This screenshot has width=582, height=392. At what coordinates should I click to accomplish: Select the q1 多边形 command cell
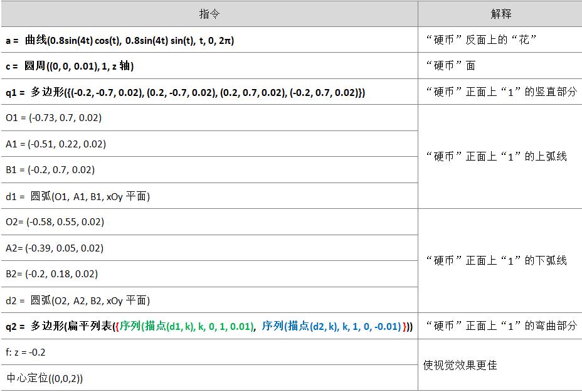188,91
